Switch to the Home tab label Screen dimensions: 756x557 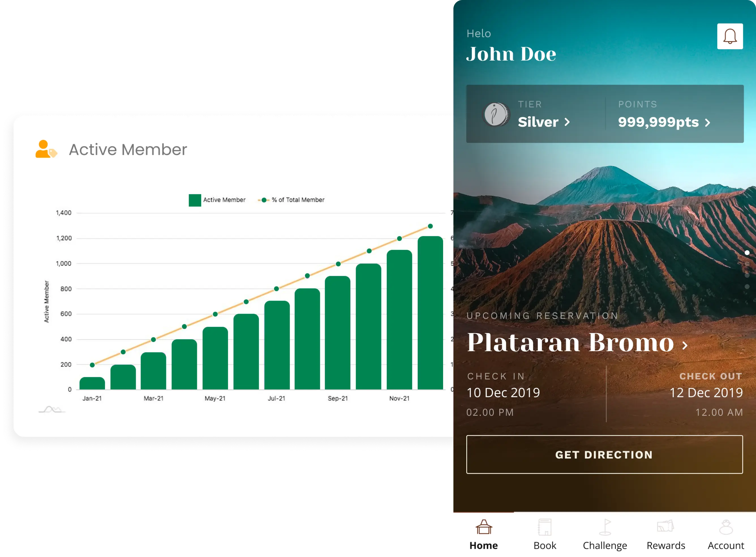484,545
